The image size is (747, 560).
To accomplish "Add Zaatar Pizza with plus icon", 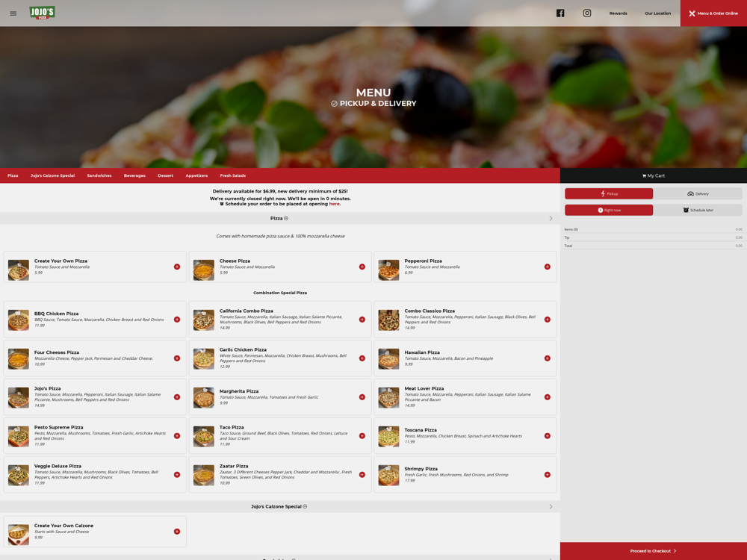I will pyautogui.click(x=362, y=475).
